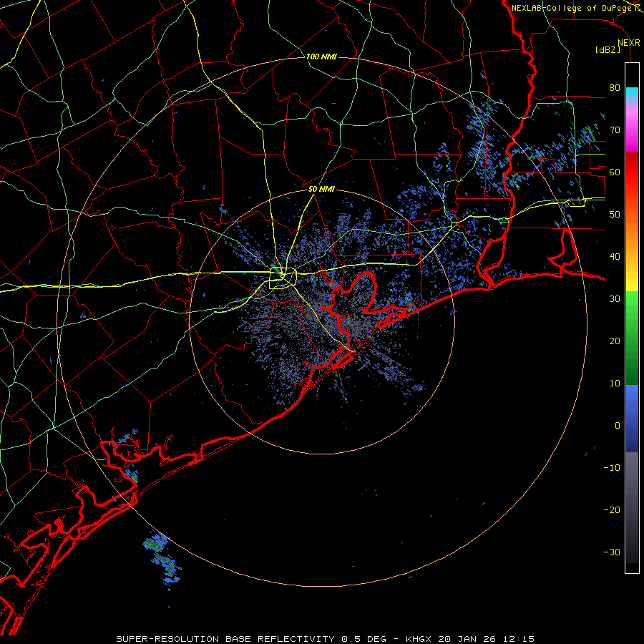The height and width of the screenshot is (644, 644).
Task: Click the -30 value on the dBZ scale
Action: click(612, 552)
